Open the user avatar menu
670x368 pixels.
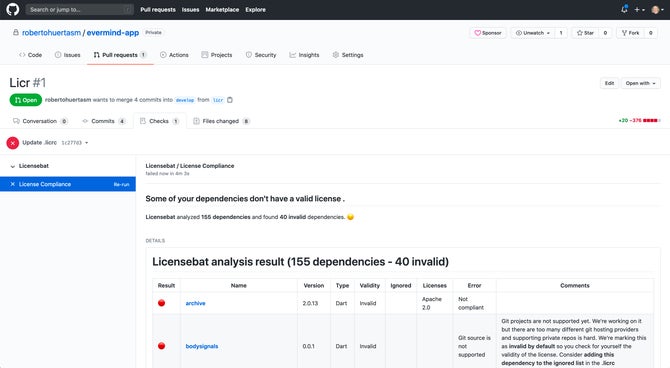pos(658,9)
